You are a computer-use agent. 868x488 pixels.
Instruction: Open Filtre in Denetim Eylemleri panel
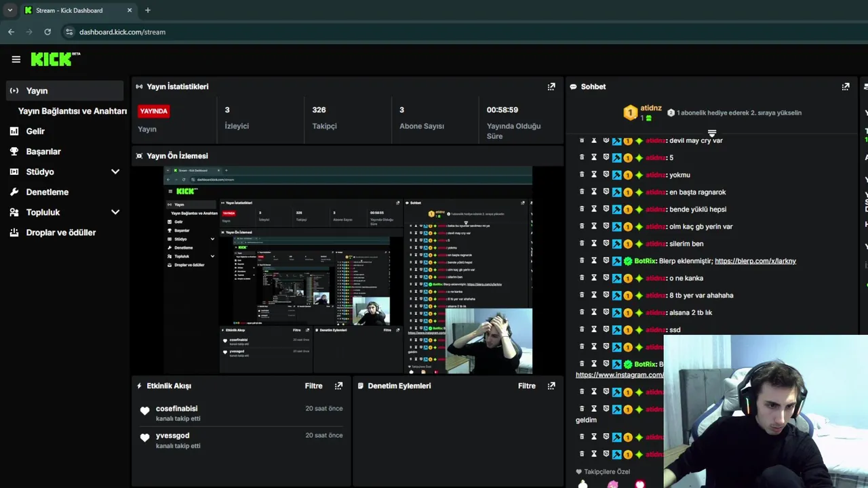point(527,386)
